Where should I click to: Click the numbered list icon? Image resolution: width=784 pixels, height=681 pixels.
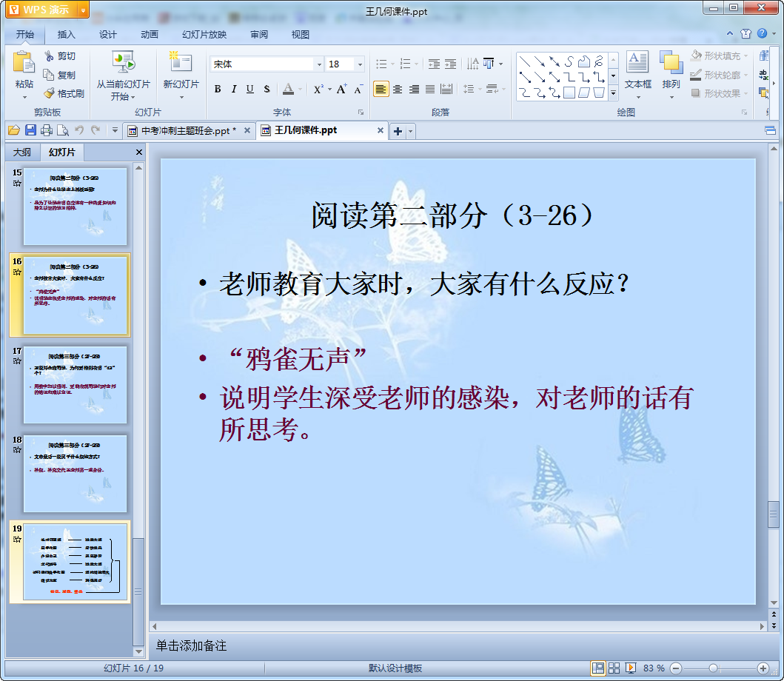click(x=406, y=64)
